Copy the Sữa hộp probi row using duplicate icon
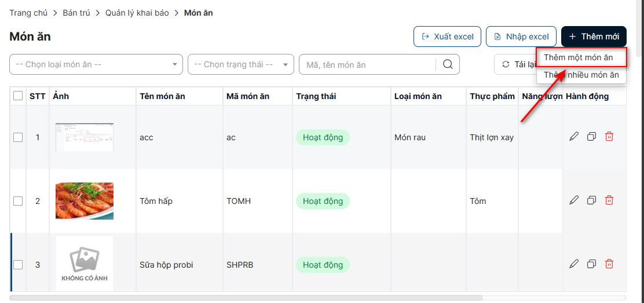This screenshot has width=644, height=303. pos(591,264)
